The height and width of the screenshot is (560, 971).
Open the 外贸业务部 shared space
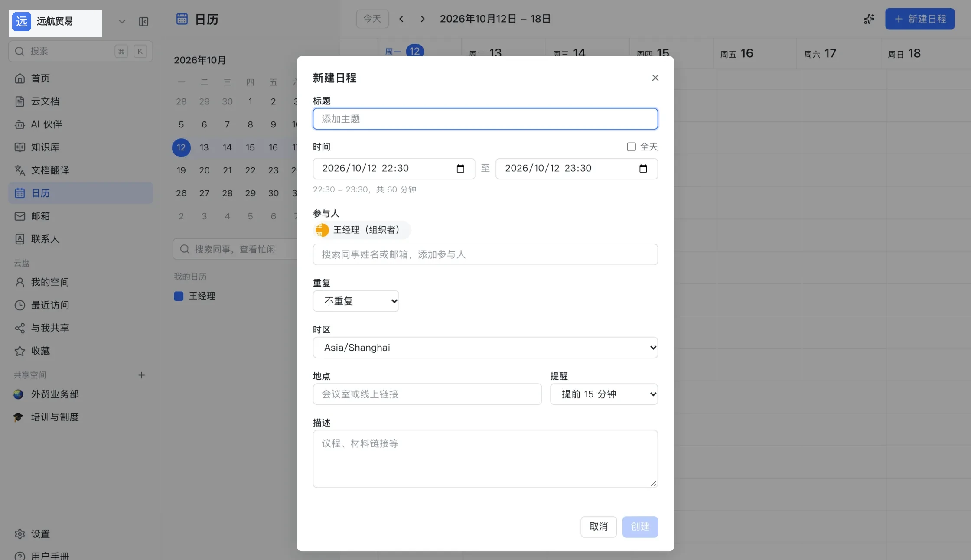[81, 394]
